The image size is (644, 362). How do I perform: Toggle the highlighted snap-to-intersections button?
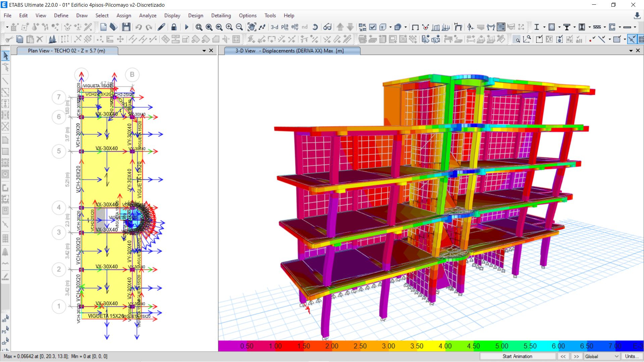[x=632, y=39]
